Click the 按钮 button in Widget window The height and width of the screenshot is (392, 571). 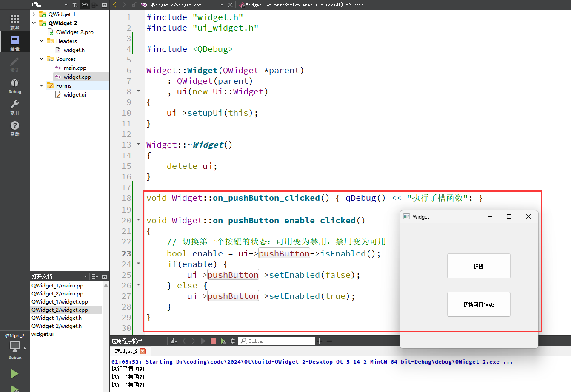pyautogui.click(x=479, y=266)
